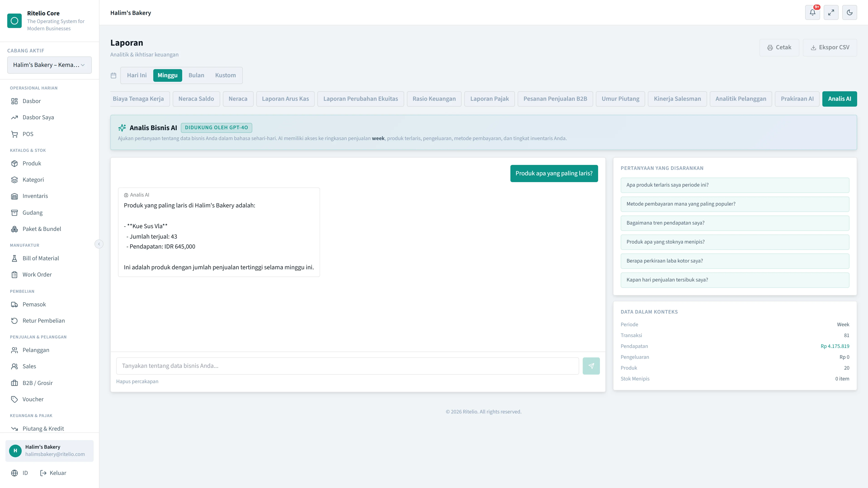Screen dimensions: 868x488
Task: Open the notifications bell
Action: point(812,12)
